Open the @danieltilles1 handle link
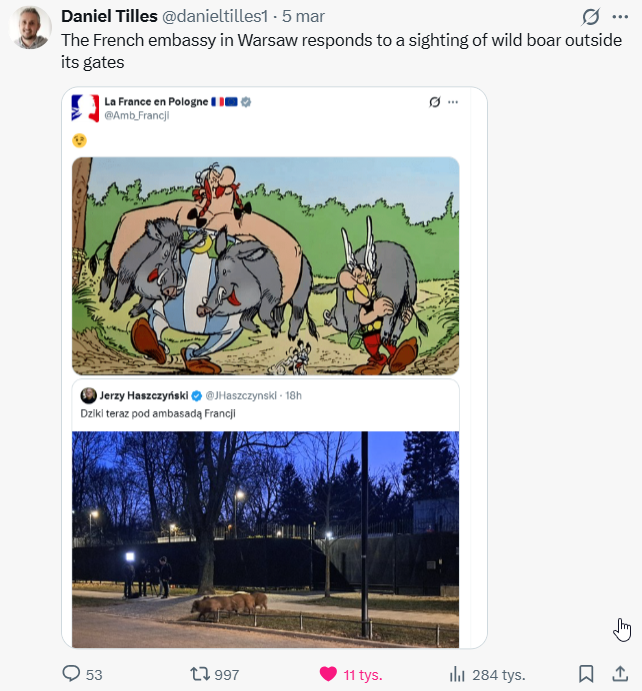Image resolution: width=642 pixels, height=691 pixels. point(214,17)
